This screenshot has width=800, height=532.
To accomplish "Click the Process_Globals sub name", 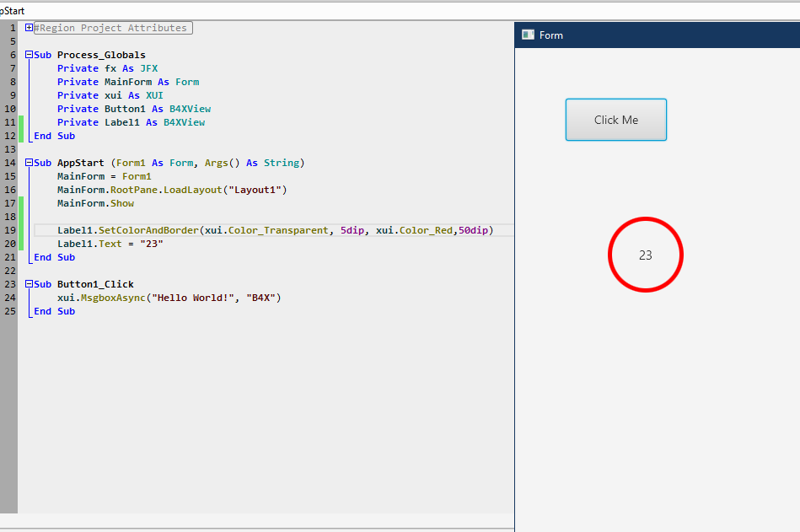I will tap(101, 55).
